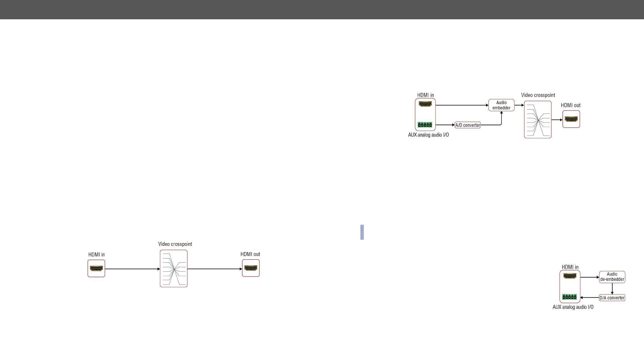Screen dimensions: 644x362
Task: Select the Audio embedder box
Action: pyautogui.click(x=501, y=105)
